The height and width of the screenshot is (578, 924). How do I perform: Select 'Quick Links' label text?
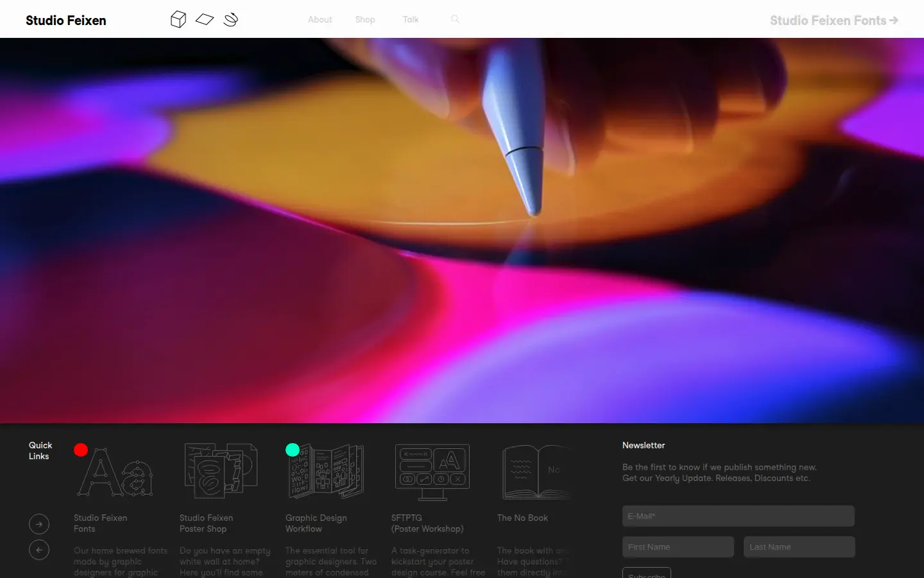click(40, 450)
